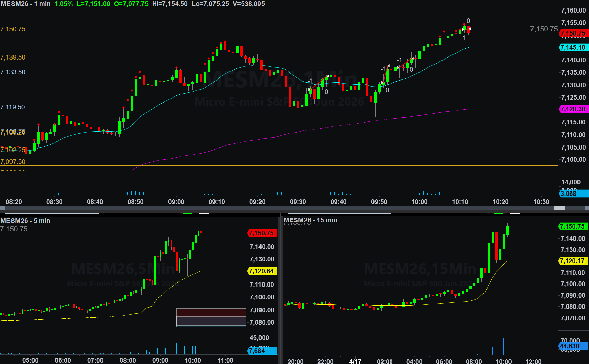This screenshot has height=364, width=589.
Task: Click the blue 7,684 volume tag on the 5-min chart
Action: tap(262, 351)
